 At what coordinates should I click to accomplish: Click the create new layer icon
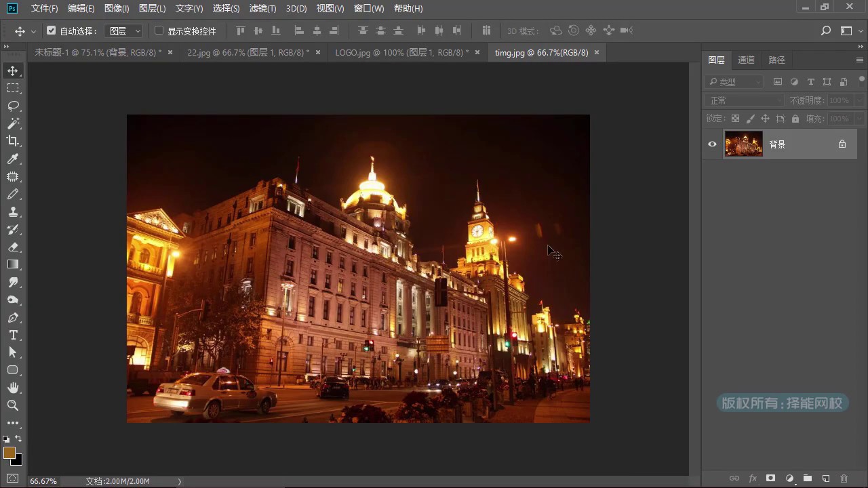point(826,479)
